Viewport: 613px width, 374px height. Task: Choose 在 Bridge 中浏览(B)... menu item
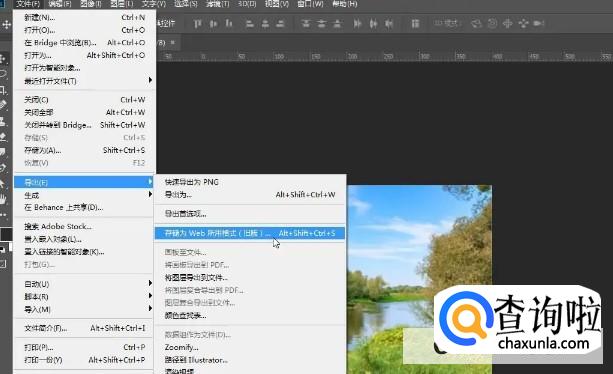click(84, 43)
